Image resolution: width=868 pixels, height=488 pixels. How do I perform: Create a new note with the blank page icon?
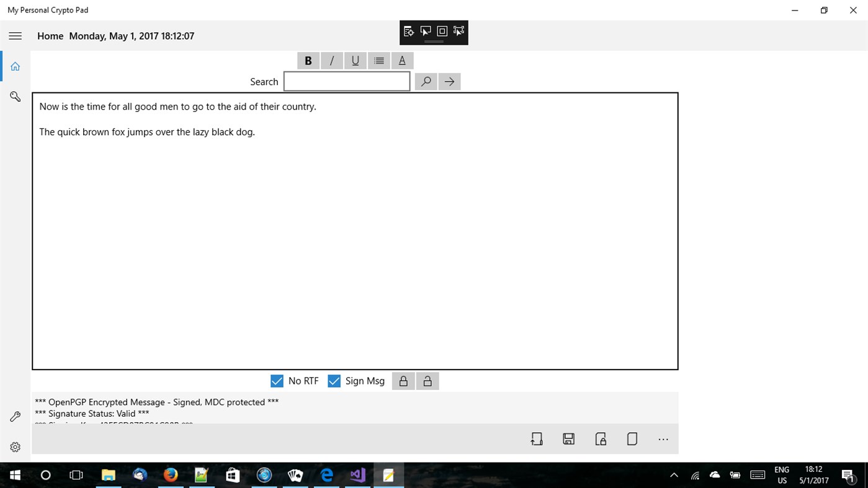[632, 438]
